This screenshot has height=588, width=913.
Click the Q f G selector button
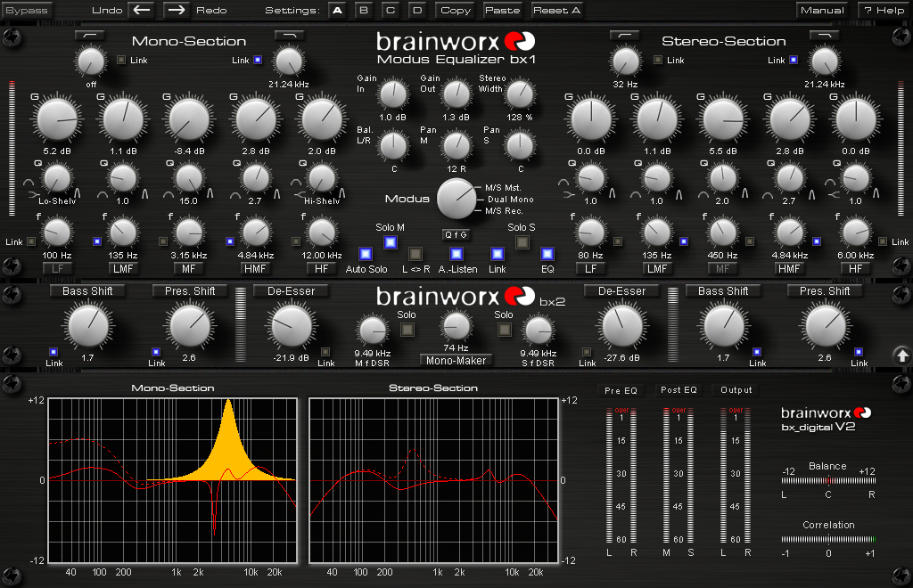point(456,234)
